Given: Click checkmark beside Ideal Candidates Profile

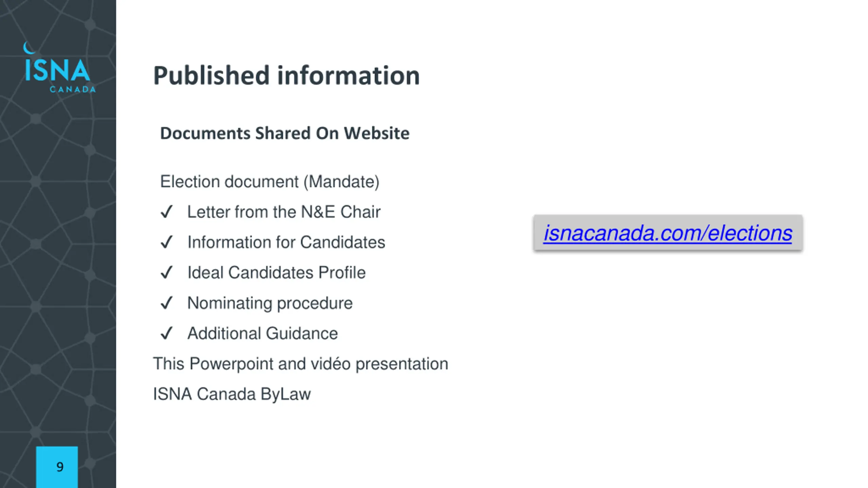Looking at the screenshot, I should 166,272.
